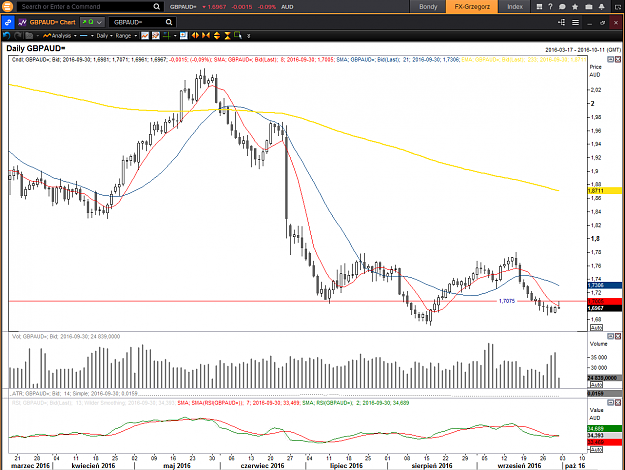Collapse the price pane minimize box

tap(610, 59)
